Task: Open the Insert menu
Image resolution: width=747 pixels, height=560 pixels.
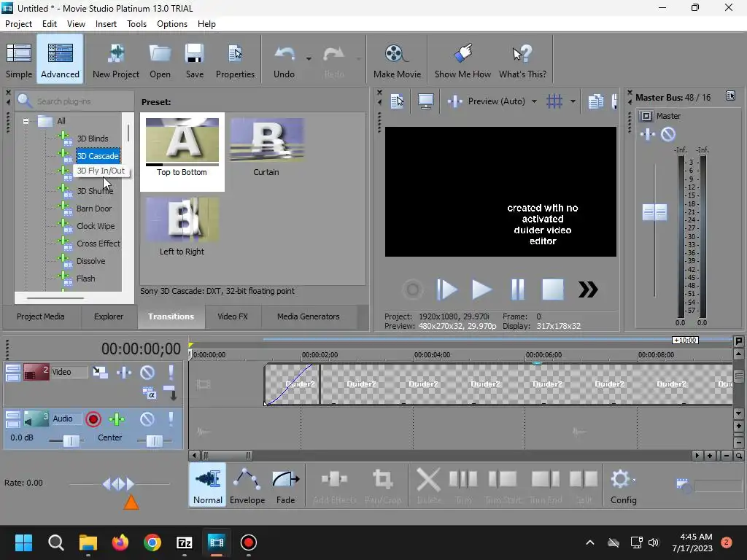Action: click(x=106, y=24)
